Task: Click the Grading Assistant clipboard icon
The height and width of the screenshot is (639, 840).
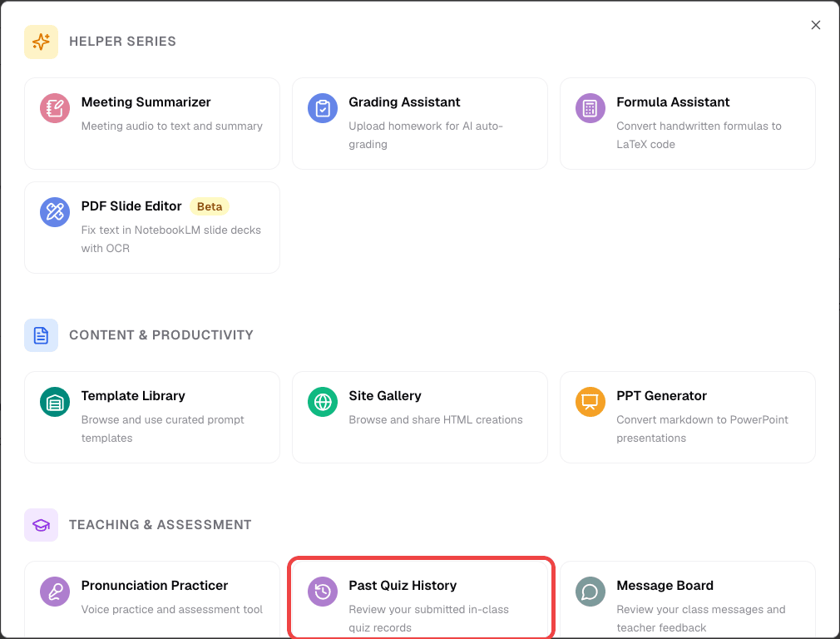Action: click(323, 108)
